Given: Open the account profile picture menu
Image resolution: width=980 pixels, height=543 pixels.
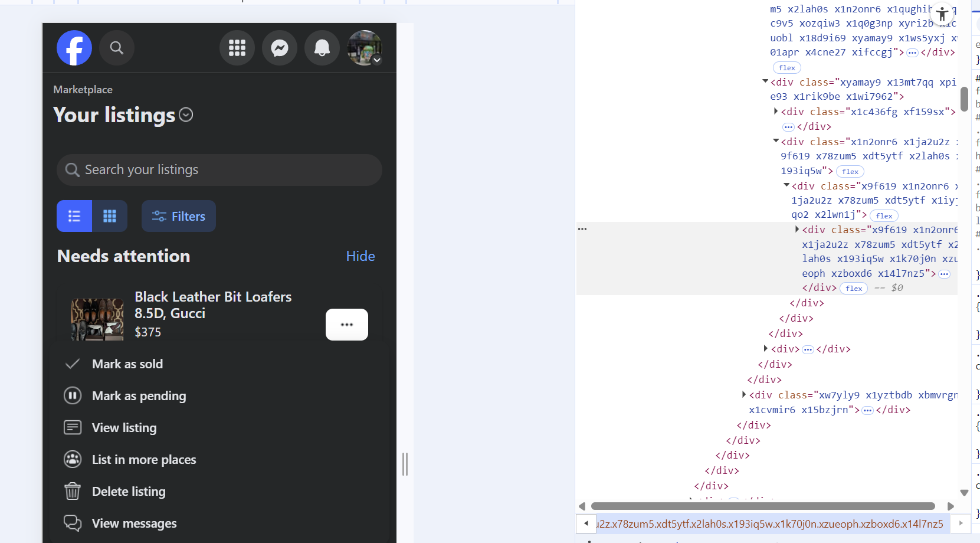Looking at the screenshot, I should 365,48.
